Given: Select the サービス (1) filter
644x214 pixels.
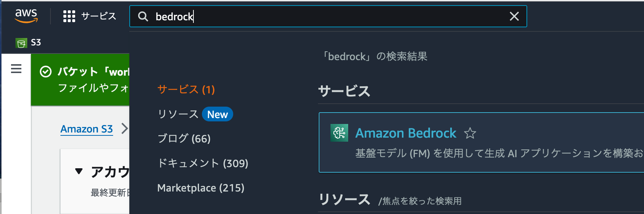Looking at the screenshot, I should (186, 90).
